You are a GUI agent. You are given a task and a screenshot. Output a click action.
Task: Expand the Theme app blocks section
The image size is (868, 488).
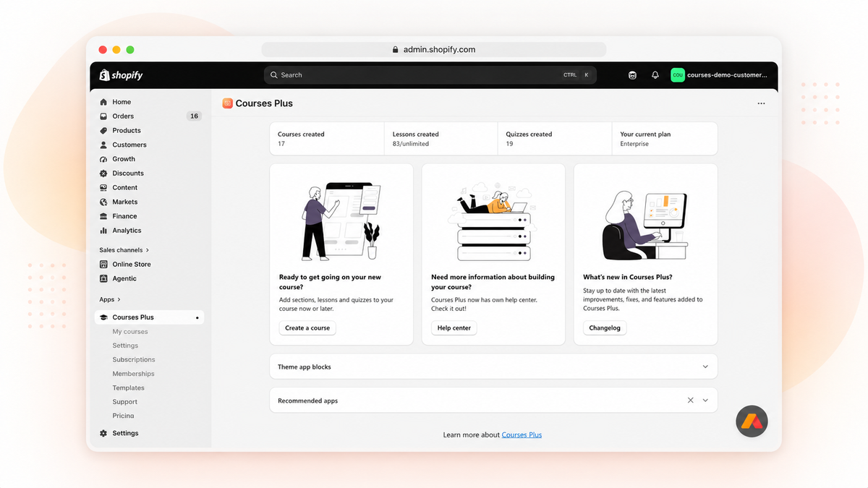(493, 367)
